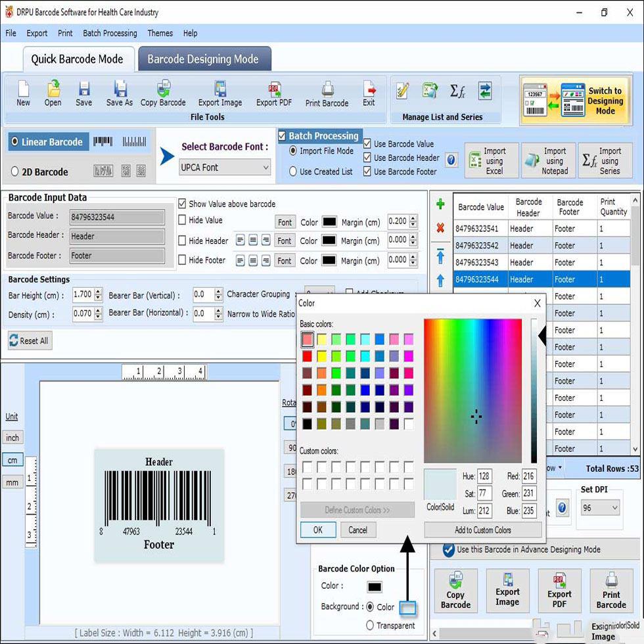Switch to Barcode Designing Mode tab
Image resolution: width=644 pixels, height=644 pixels.
[x=203, y=59]
